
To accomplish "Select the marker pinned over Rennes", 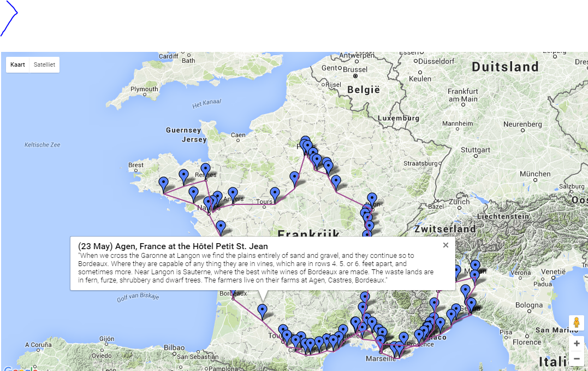I will point(205,172).
